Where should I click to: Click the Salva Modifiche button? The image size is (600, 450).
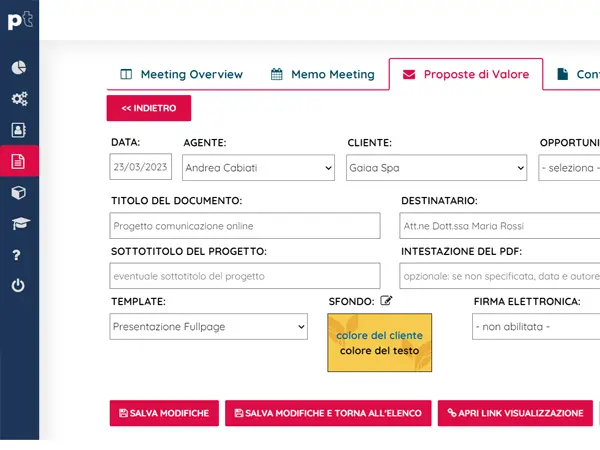[x=163, y=413]
